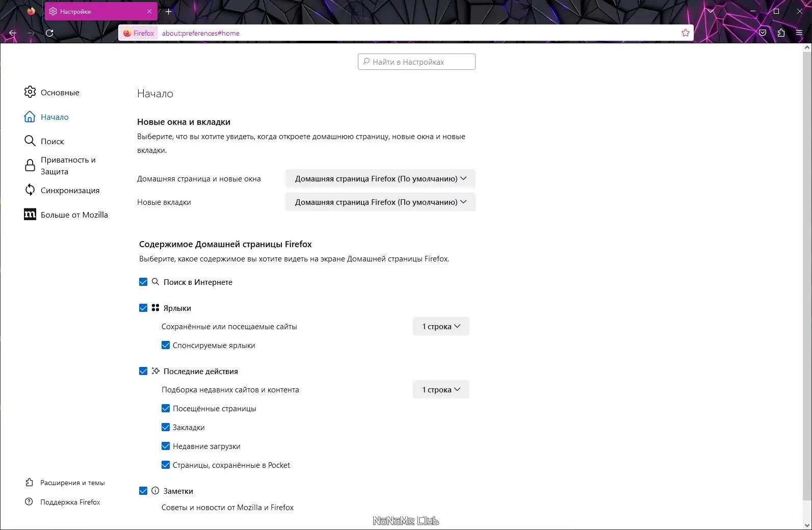Reload the page with the refresh icon
The image size is (812, 530).
49,33
